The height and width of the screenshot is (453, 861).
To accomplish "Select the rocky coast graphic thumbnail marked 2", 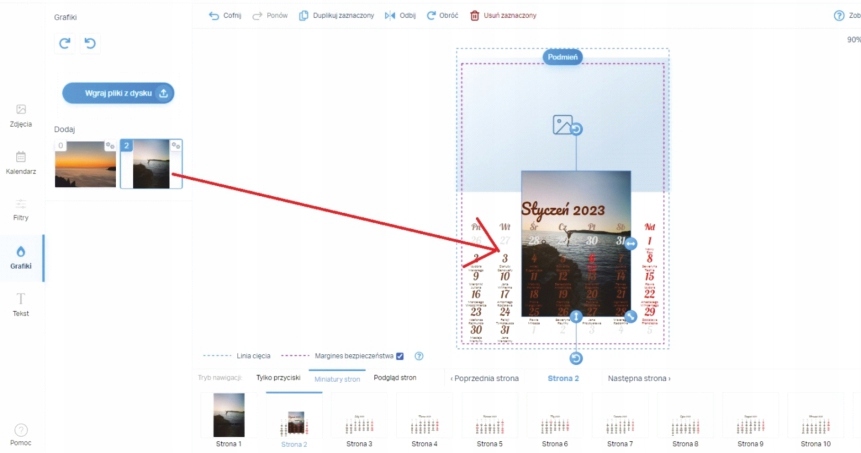I will 151,164.
